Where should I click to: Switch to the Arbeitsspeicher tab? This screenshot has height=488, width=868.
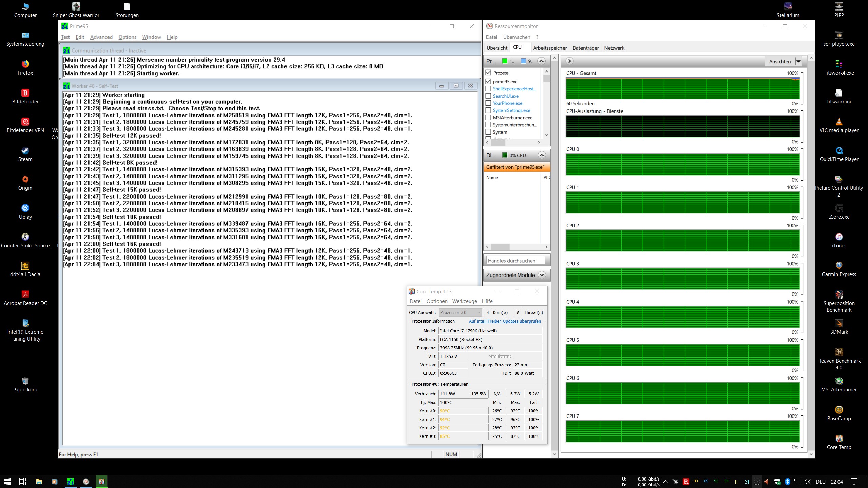550,48
